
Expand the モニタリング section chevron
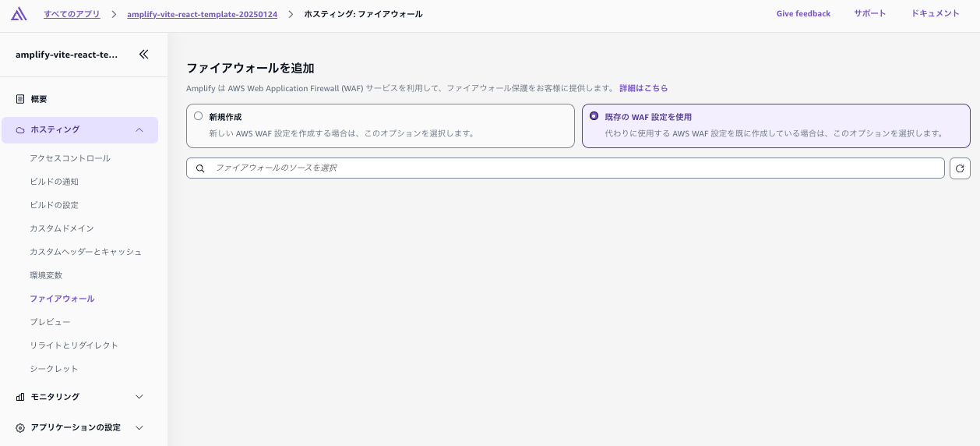point(139,397)
